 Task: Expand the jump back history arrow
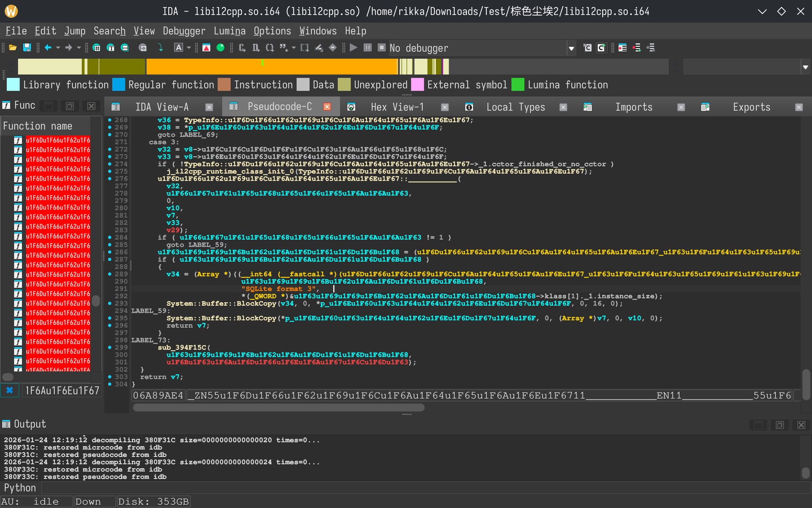point(58,48)
